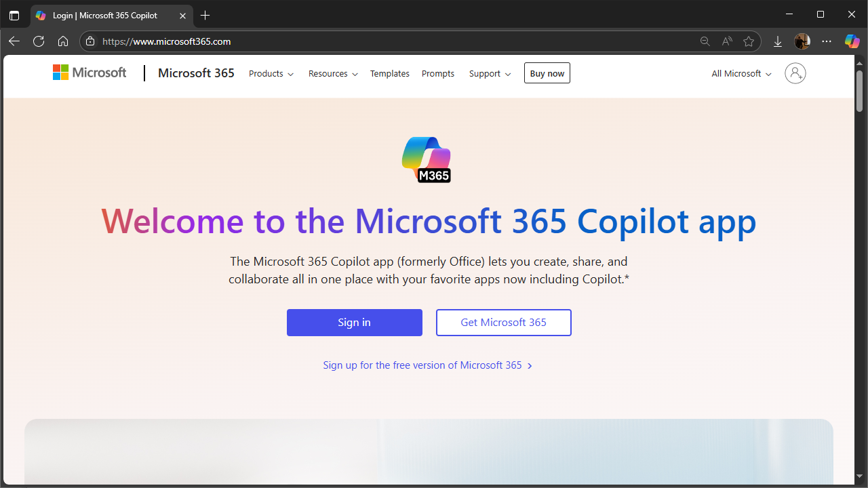Maximize the browser window
868x488 pixels.
click(821, 14)
